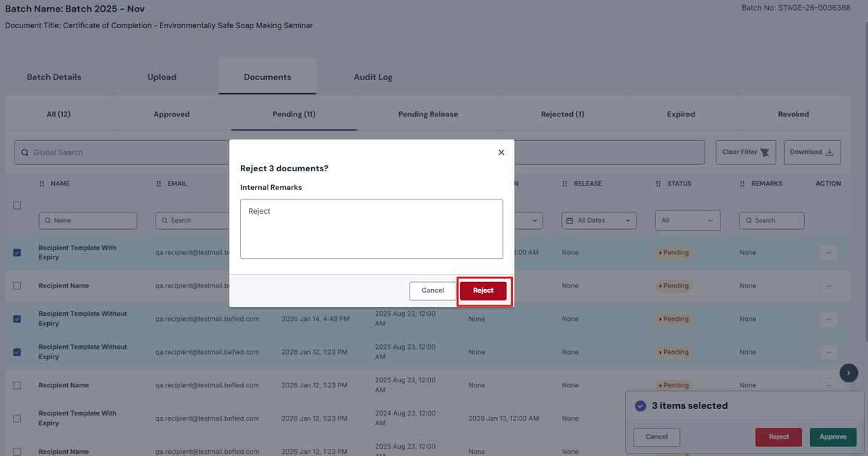
Task: Toggle the select-all checkbox in table header
Action: click(17, 205)
